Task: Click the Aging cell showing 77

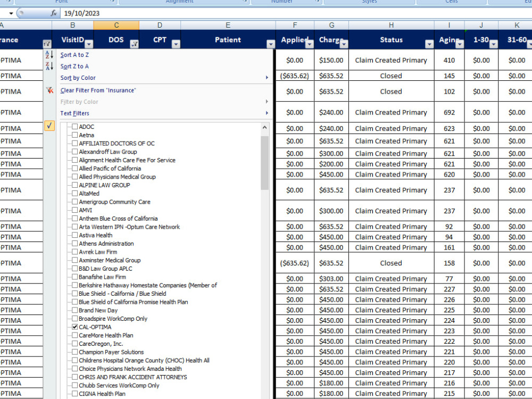Action: click(449, 279)
